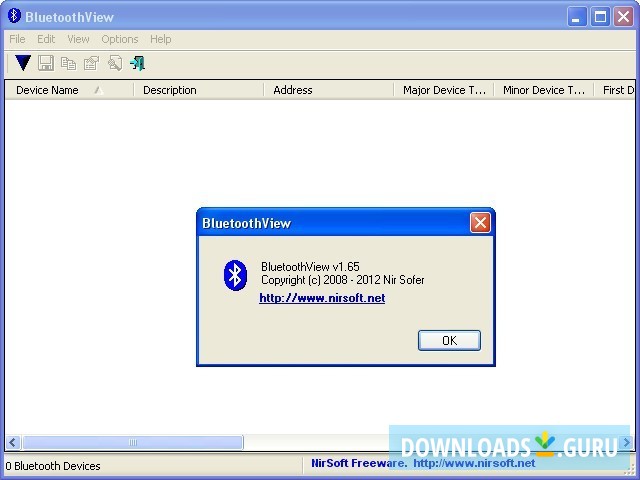
Task: Click the Bluetooth logo in the main title bar
Action: click(14, 16)
